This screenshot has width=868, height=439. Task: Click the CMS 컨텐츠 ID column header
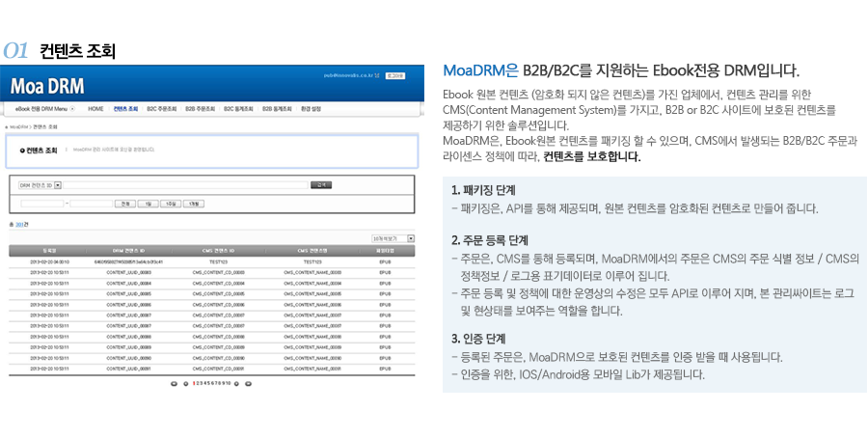(218, 251)
